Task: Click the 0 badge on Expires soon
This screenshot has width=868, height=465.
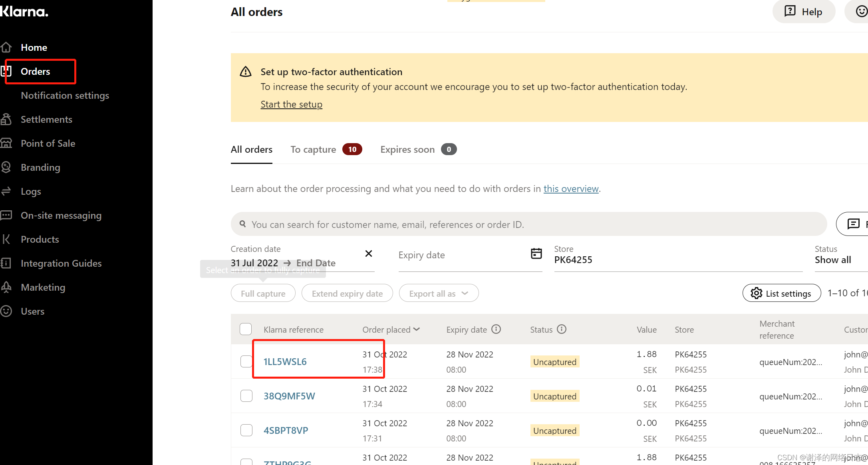Action: click(x=449, y=149)
